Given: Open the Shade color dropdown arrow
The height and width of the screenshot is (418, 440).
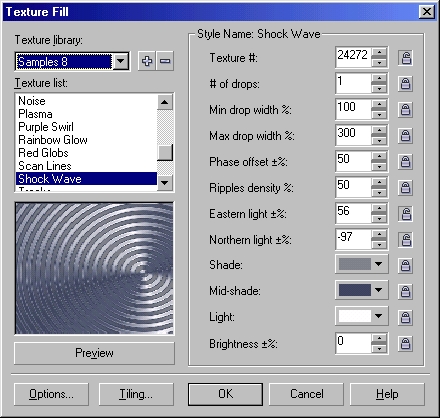Looking at the screenshot, I should [378, 264].
